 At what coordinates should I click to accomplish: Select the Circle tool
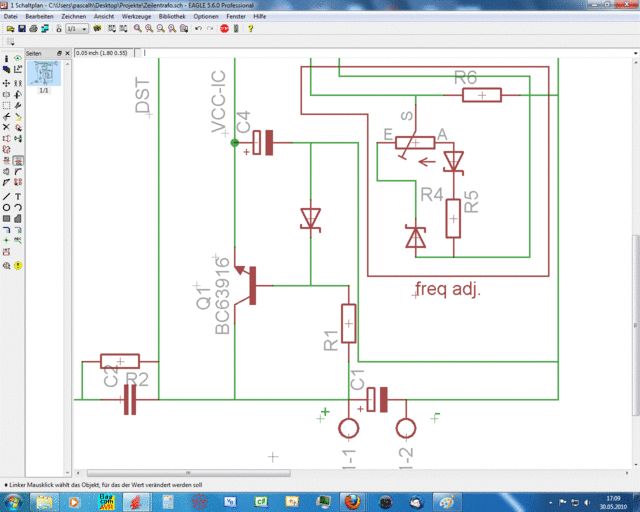tap(7, 207)
